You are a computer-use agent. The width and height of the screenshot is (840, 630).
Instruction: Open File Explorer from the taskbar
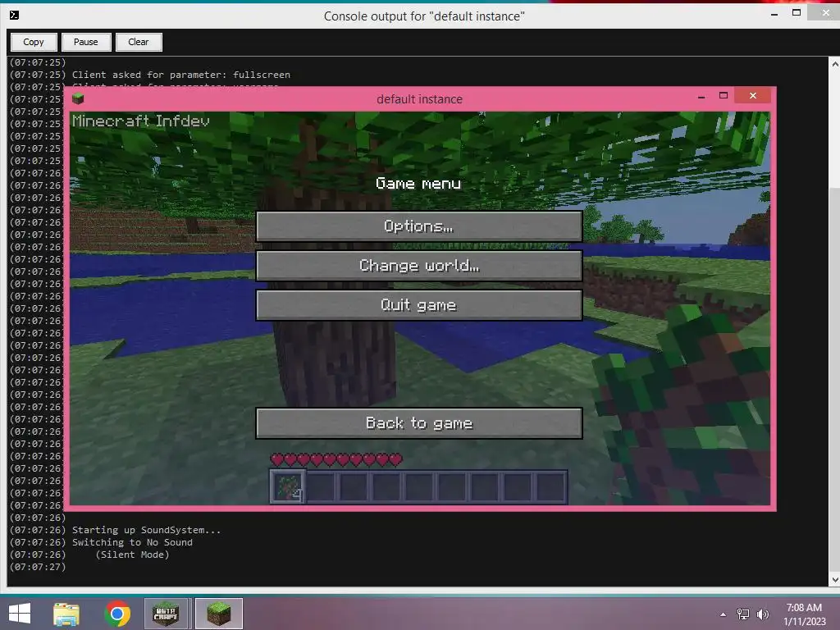click(66, 614)
